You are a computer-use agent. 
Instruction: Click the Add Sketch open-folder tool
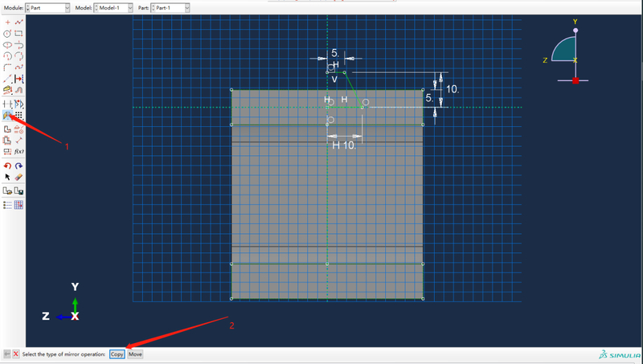tap(7, 191)
